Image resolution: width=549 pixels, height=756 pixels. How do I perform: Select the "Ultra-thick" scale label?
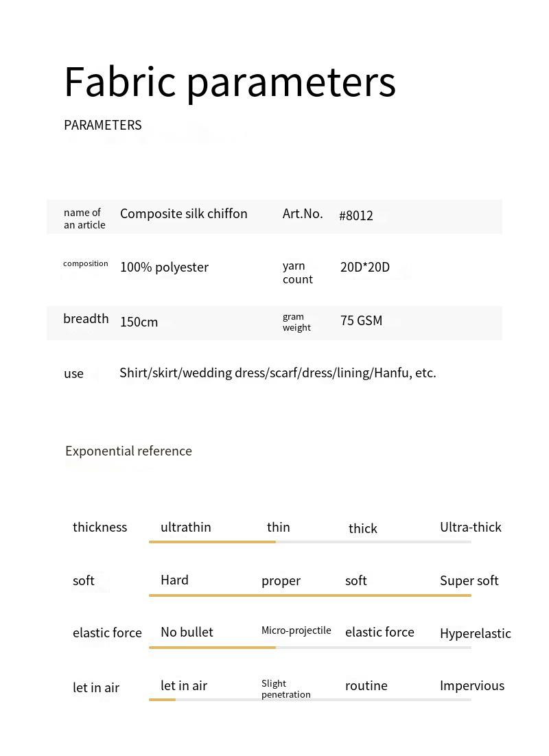(470, 527)
